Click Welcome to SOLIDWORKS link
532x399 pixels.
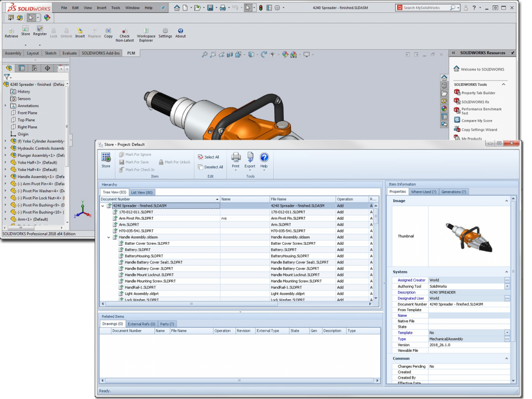tap(482, 69)
